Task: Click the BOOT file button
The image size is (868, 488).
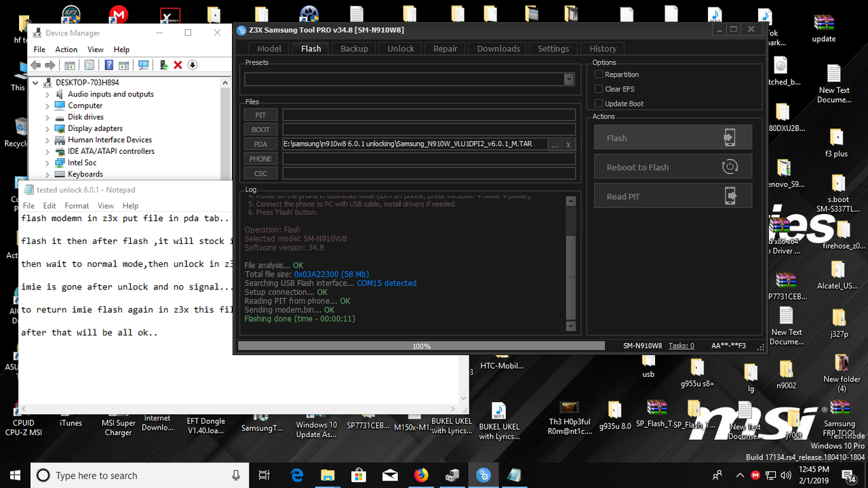Action: pyautogui.click(x=260, y=129)
